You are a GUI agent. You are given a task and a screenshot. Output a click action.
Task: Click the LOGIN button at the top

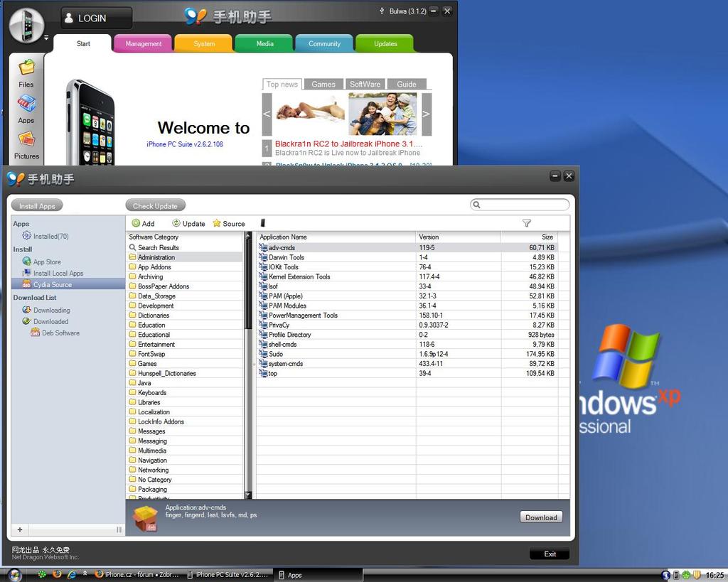pos(96,17)
